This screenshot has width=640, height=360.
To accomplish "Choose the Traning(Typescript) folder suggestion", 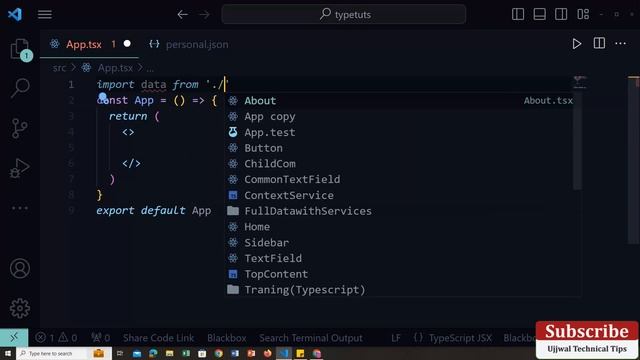I will coord(402,290).
